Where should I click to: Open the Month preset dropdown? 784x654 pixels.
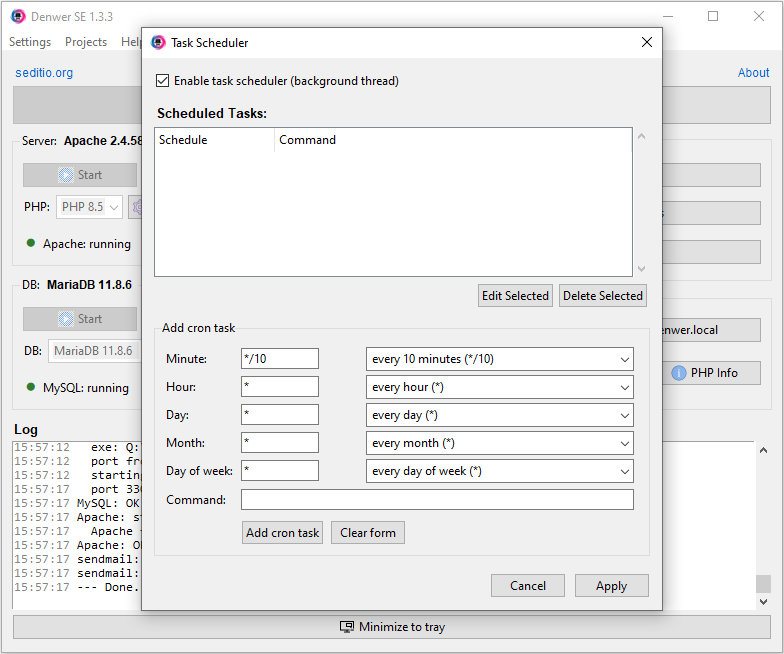500,443
